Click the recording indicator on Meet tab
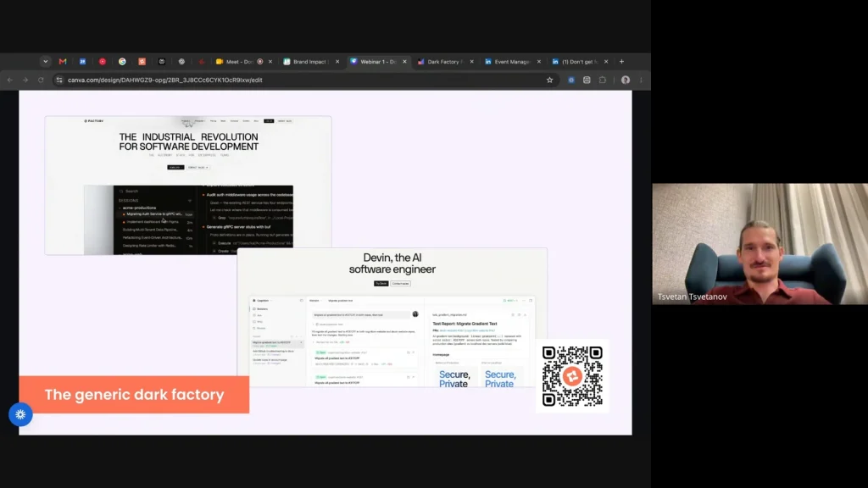 [260, 61]
